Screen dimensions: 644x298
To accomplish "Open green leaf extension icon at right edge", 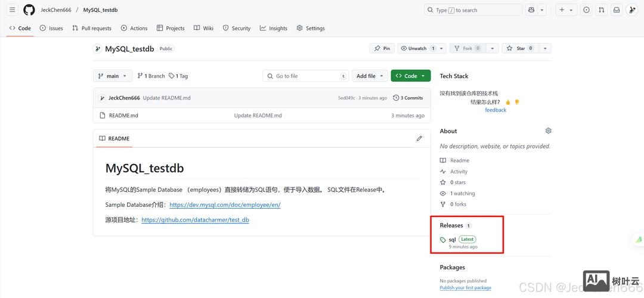I will pos(638,240).
